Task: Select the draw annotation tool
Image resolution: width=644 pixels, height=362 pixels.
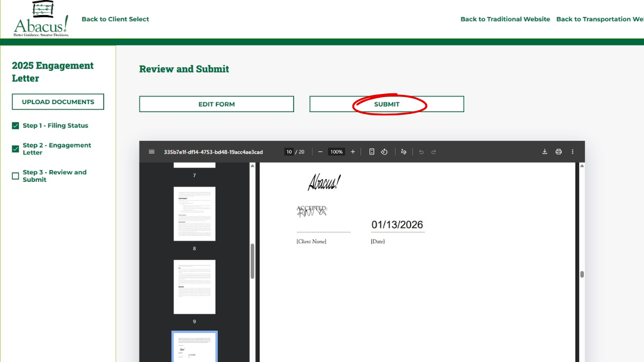Action: click(x=404, y=152)
